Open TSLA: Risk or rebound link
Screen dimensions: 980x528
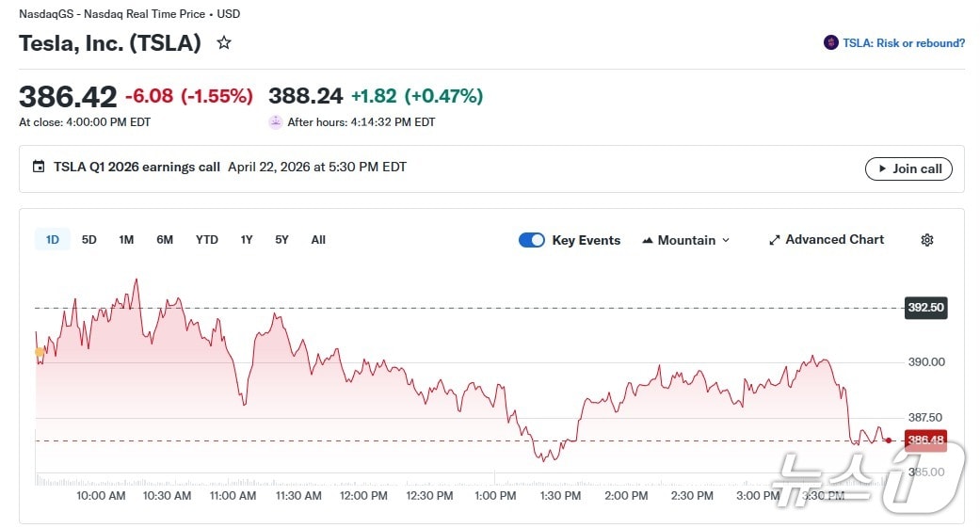[x=903, y=43]
